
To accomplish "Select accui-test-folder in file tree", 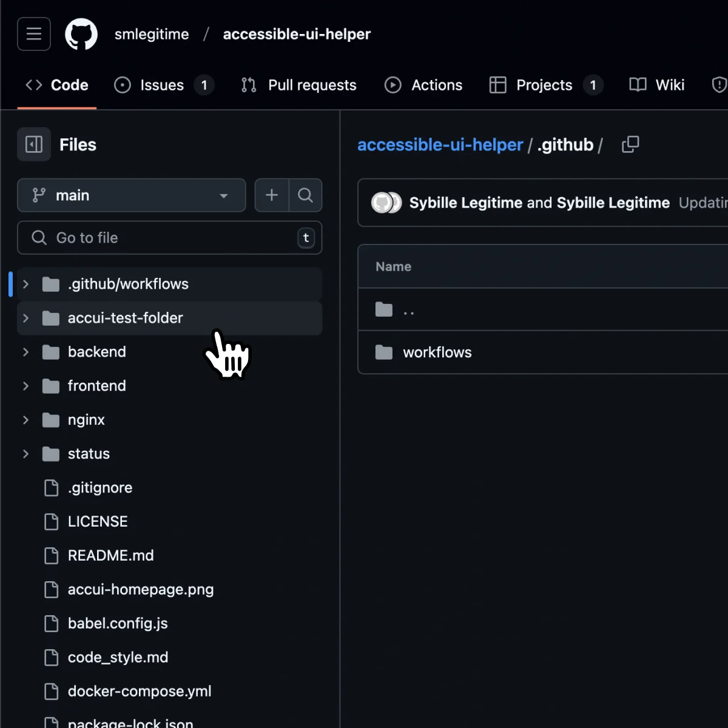I will click(x=169, y=318).
